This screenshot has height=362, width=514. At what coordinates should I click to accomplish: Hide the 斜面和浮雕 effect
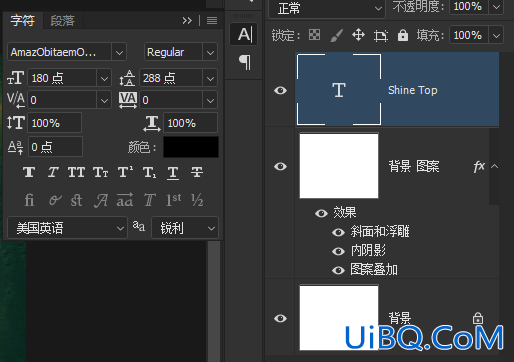tap(338, 232)
